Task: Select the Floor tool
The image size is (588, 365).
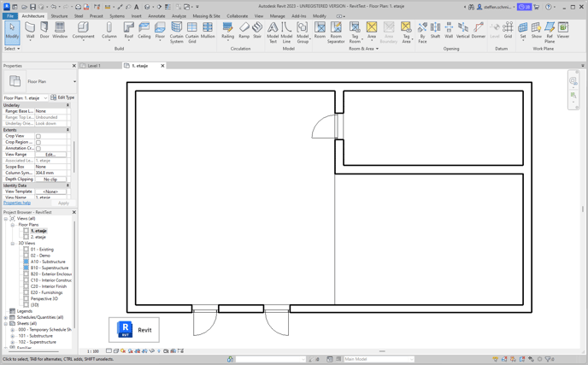Action: pos(160,30)
